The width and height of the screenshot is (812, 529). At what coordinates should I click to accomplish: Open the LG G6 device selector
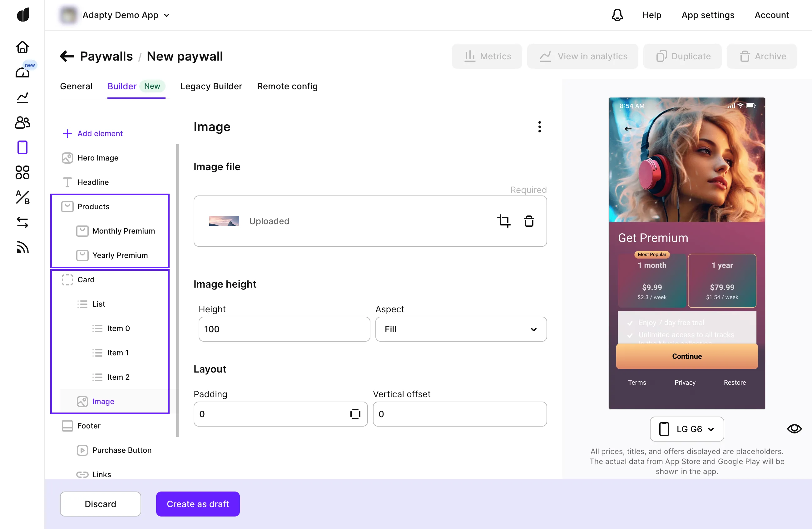pos(687,429)
